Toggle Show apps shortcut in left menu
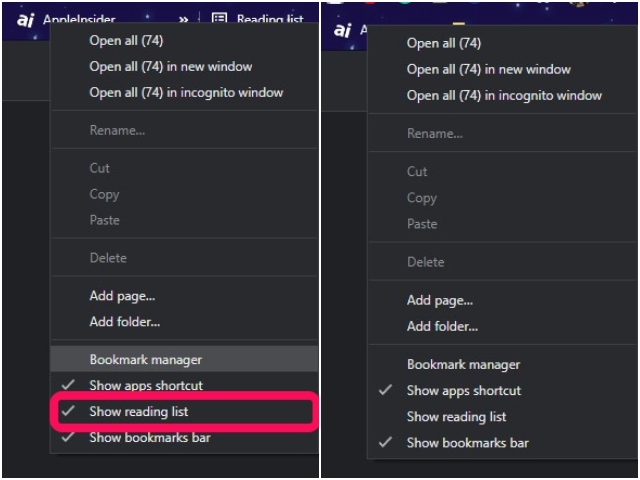The height and width of the screenshot is (480, 640). pyautogui.click(x=146, y=385)
